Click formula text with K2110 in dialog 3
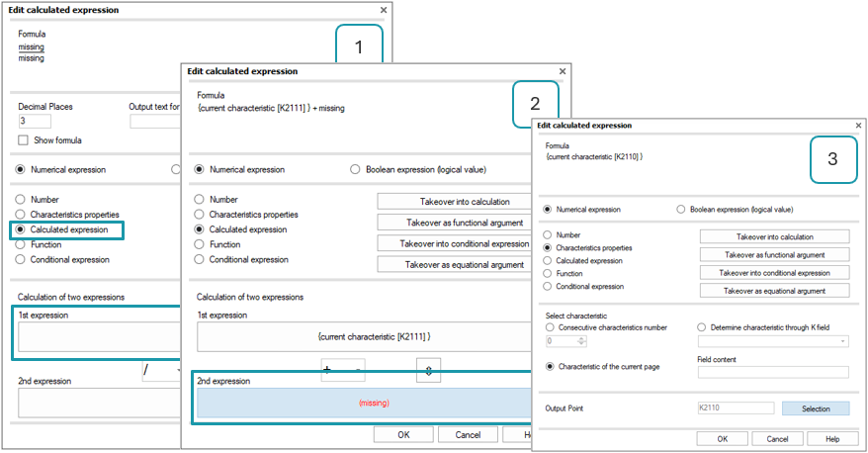Screen dimensions: 868x453 pos(594,156)
